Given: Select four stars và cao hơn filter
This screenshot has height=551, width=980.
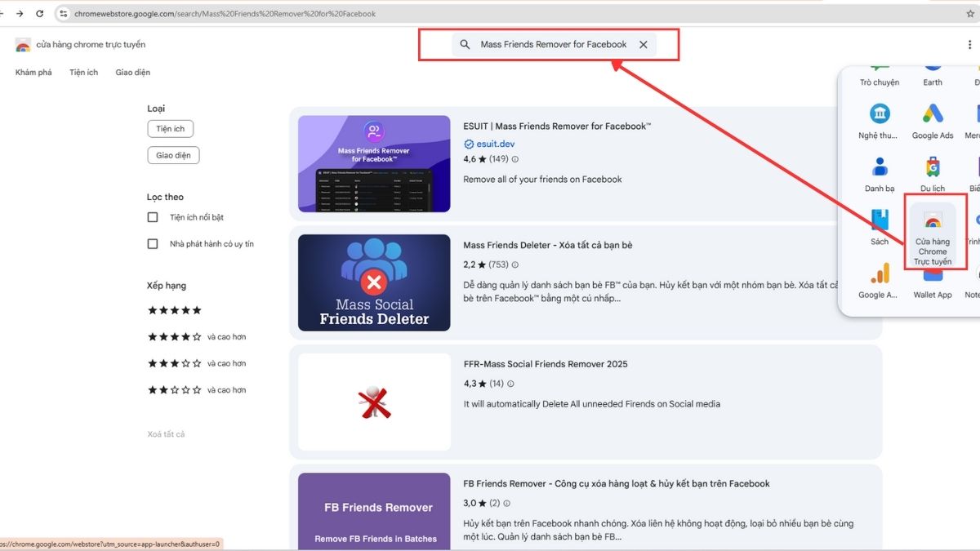Looking at the screenshot, I should tap(197, 337).
